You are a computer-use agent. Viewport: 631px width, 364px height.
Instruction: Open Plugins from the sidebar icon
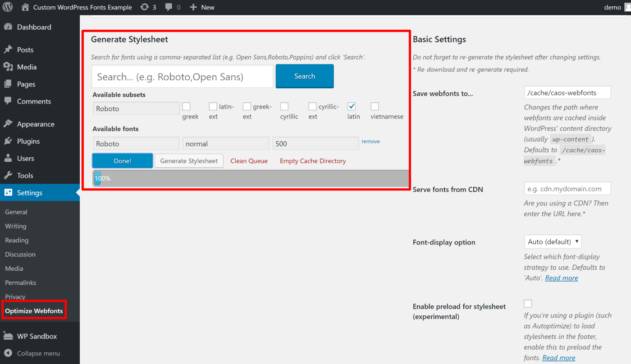click(9, 141)
